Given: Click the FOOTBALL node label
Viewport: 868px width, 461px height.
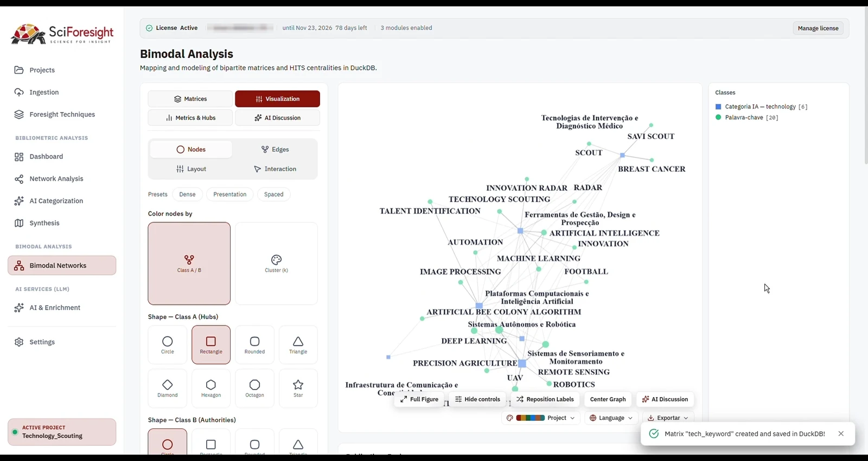Looking at the screenshot, I should (586, 272).
